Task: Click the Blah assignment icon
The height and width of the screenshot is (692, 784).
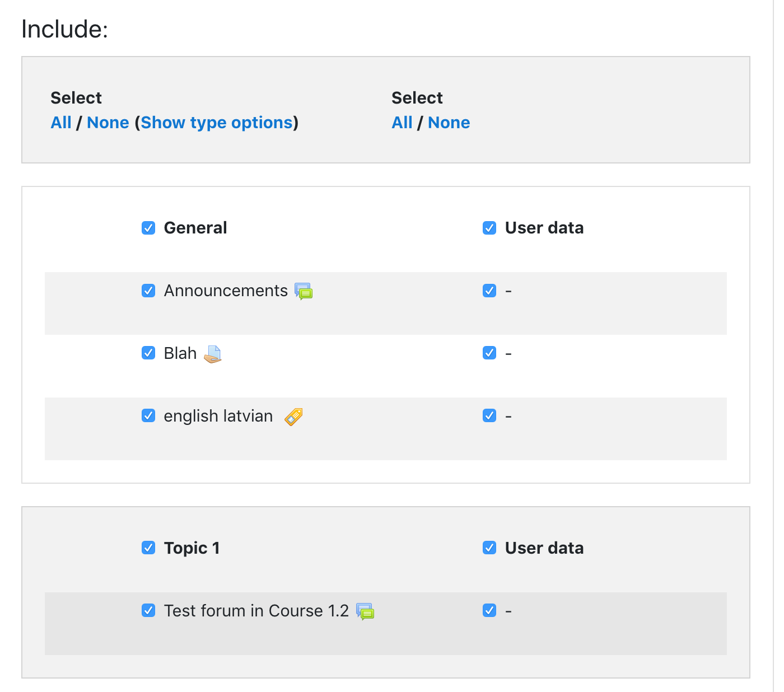Action: click(x=213, y=354)
